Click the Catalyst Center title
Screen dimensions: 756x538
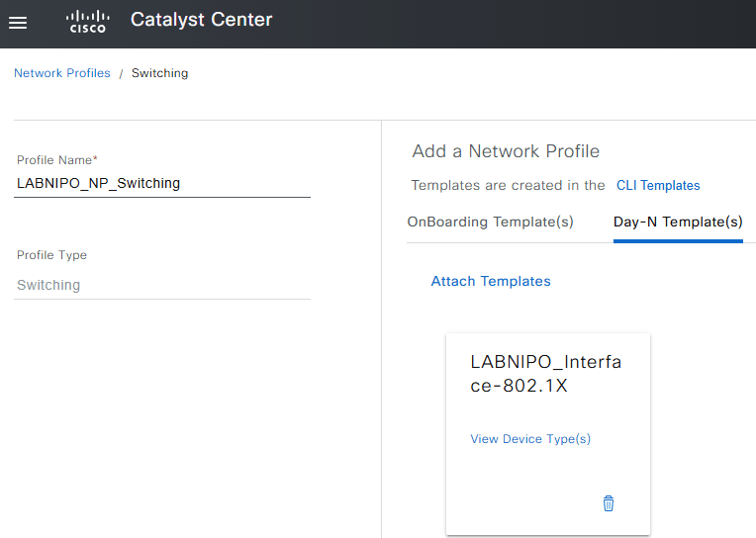[x=201, y=20]
